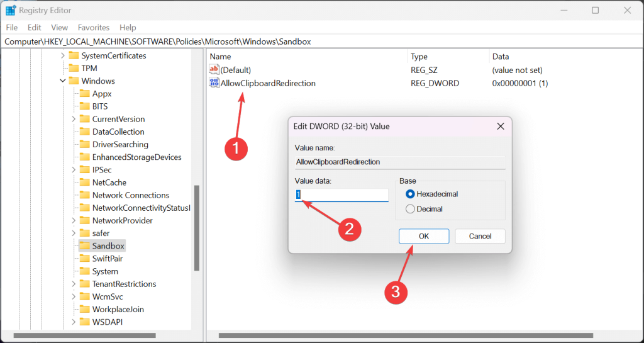Click the NetworkConnectivityStatusI folder icon
This screenshot has height=343, width=644.
coord(85,208)
